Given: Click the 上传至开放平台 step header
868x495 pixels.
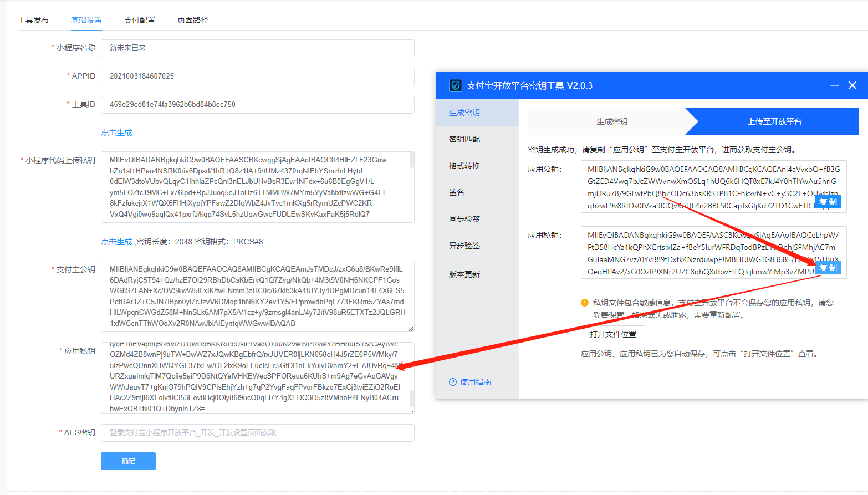Looking at the screenshot, I should (774, 121).
